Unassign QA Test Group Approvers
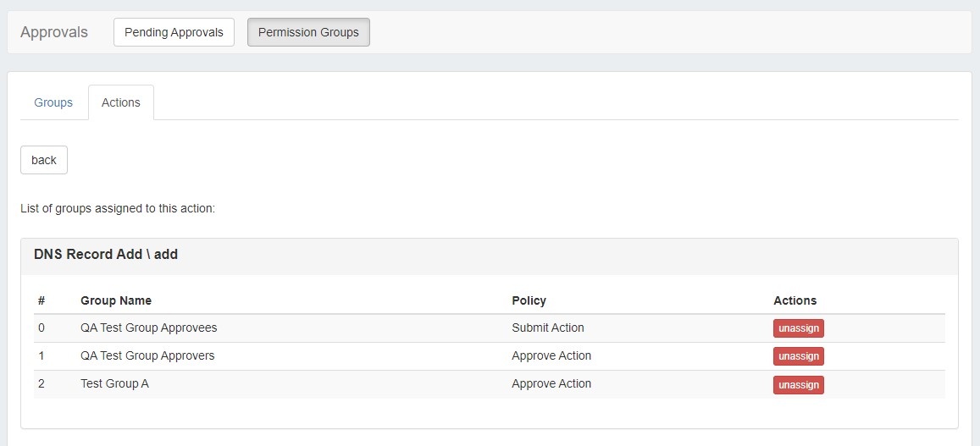Viewport: 980px width, 446px height. 798,356
